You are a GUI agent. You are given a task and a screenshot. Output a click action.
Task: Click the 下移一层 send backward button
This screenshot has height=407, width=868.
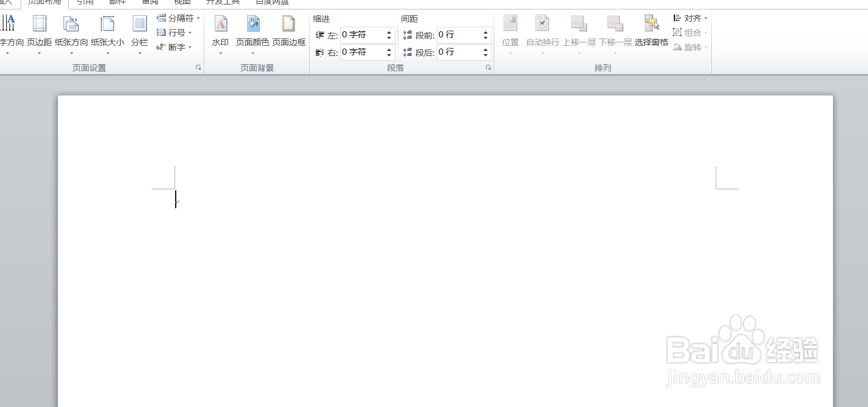(615, 35)
